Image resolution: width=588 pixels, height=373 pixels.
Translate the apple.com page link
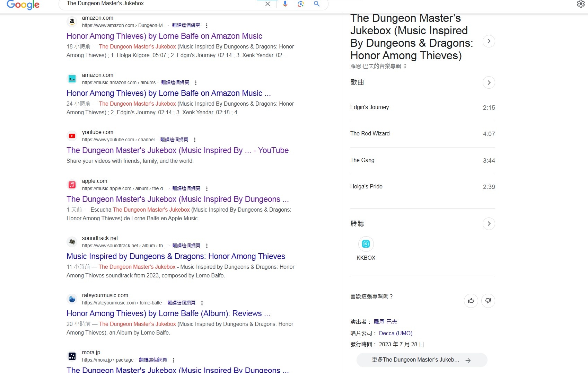pos(186,188)
